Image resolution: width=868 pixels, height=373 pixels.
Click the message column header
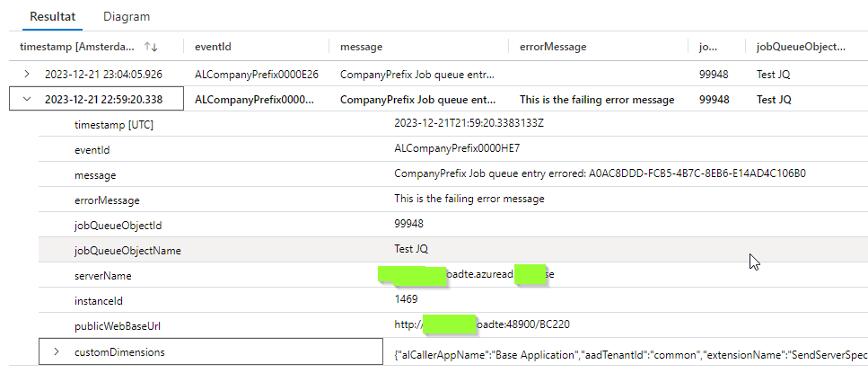coord(362,46)
